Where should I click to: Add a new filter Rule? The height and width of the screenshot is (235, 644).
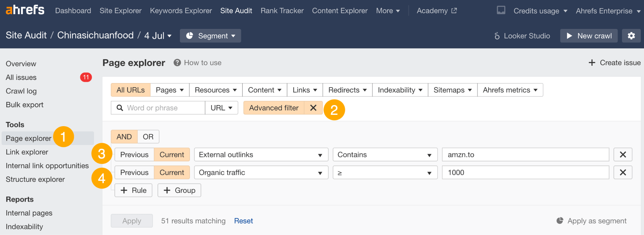point(133,190)
